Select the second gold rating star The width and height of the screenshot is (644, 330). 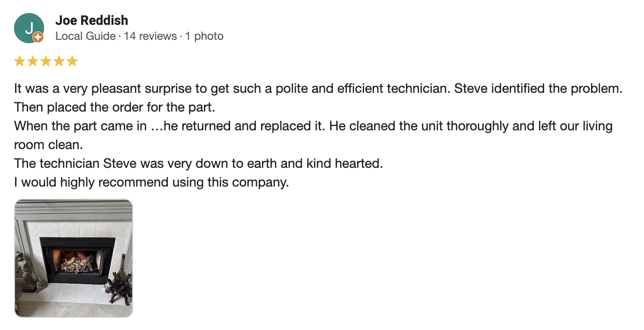pyautogui.click(x=33, y=61)
